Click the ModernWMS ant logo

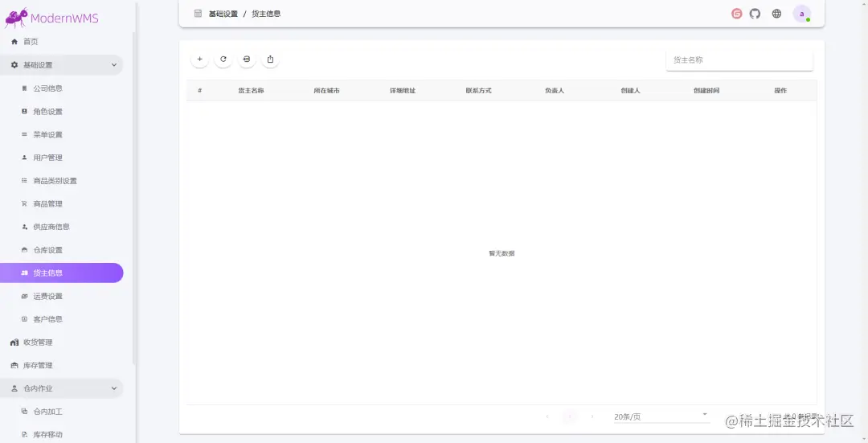[16, 18]
